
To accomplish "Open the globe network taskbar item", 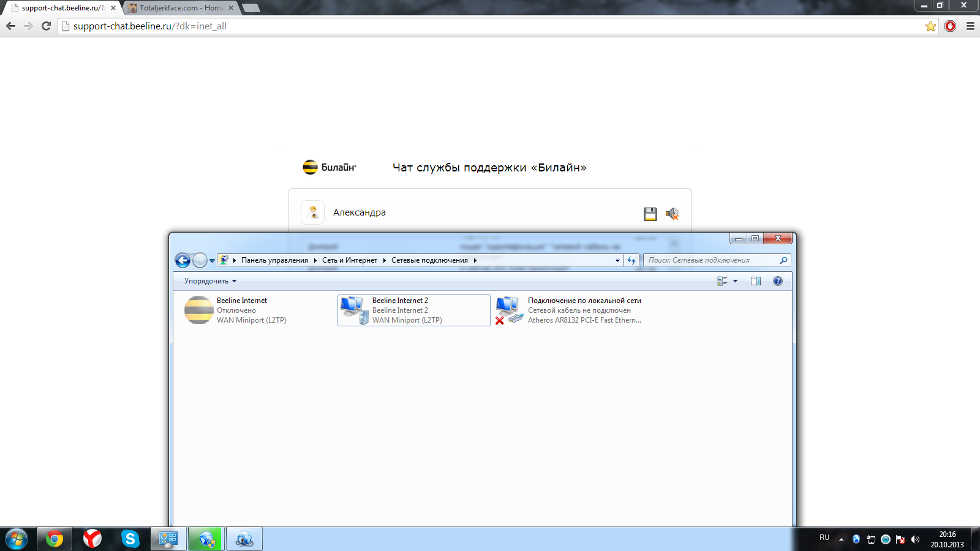I will (x=244, y=539).
